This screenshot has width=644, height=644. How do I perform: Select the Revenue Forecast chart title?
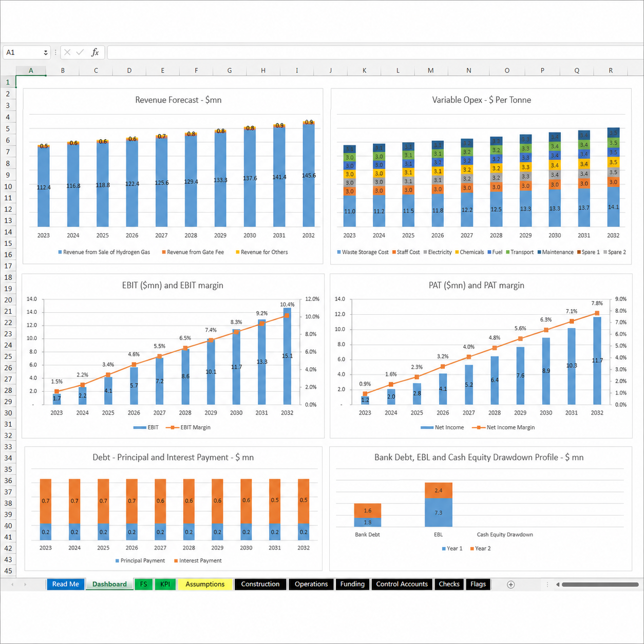pyautogui.click(x=178, y=100)
